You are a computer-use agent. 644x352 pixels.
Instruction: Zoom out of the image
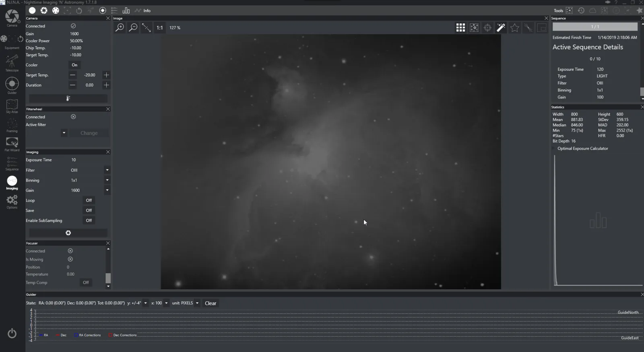click(x=133, y=28)
